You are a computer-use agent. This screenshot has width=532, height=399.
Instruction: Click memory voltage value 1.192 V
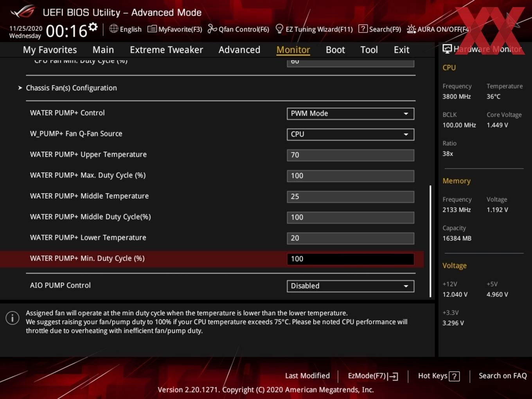497,210
